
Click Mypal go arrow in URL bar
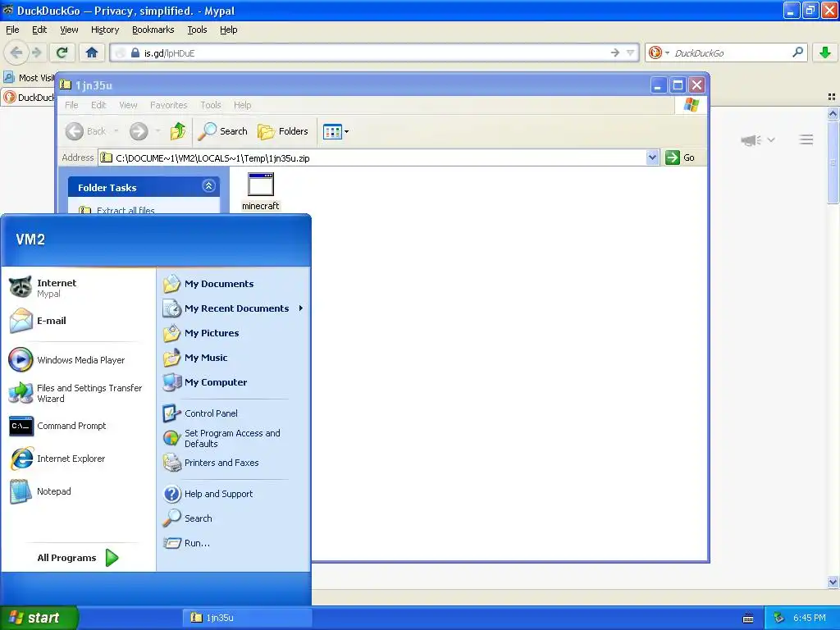pos(615,52)
